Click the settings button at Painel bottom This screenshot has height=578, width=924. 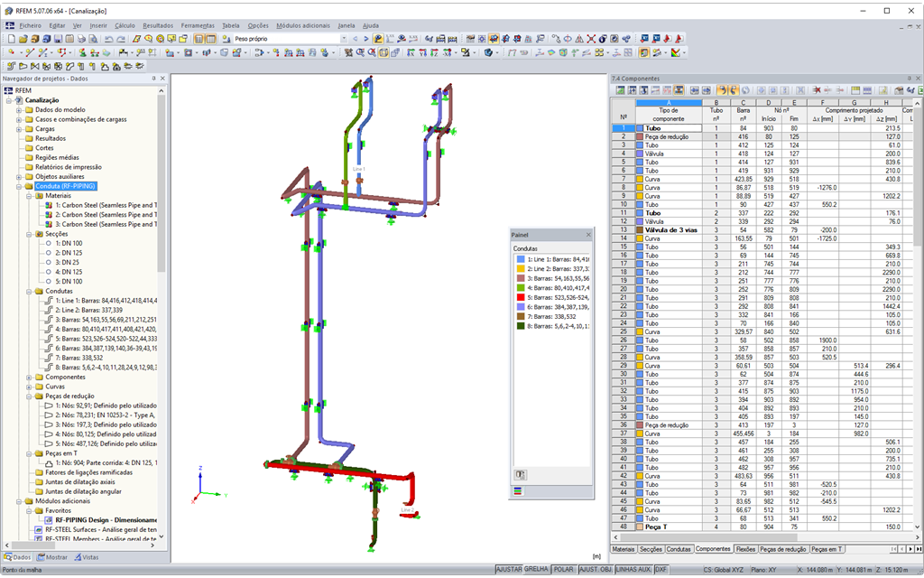point(521,474)
